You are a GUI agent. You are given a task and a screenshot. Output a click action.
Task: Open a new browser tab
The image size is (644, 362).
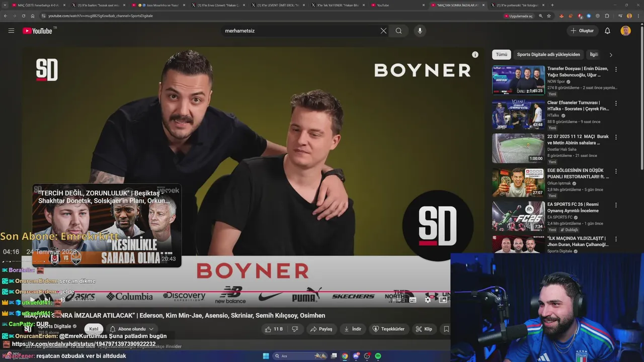click(552, 5)
